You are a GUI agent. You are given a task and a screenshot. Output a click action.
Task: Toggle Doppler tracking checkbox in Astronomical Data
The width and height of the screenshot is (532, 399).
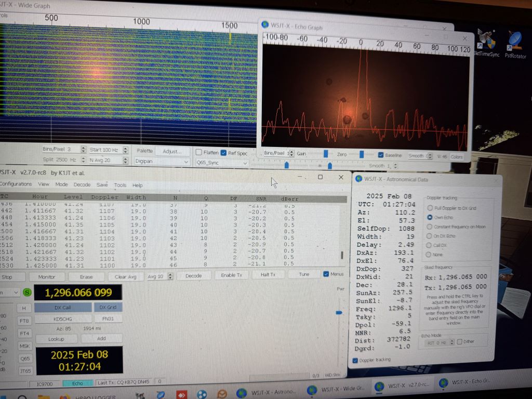(355, 361)
